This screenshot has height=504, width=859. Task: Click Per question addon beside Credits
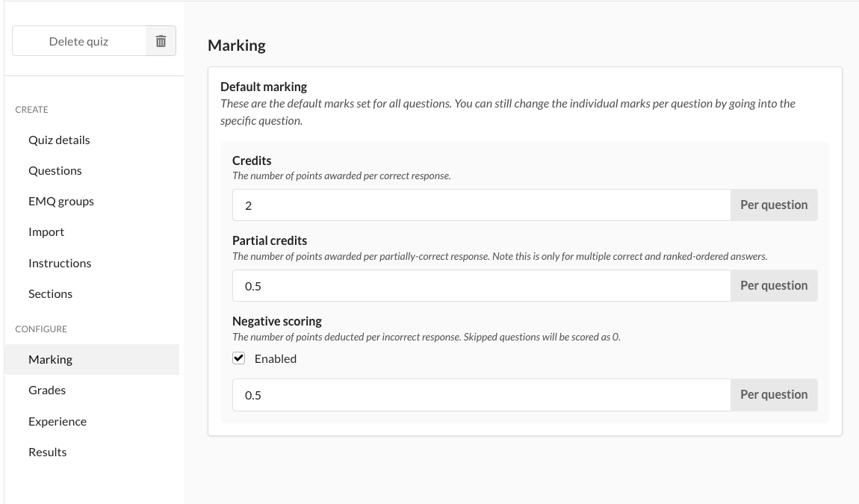pyautogui.click(x=774, y=205)
